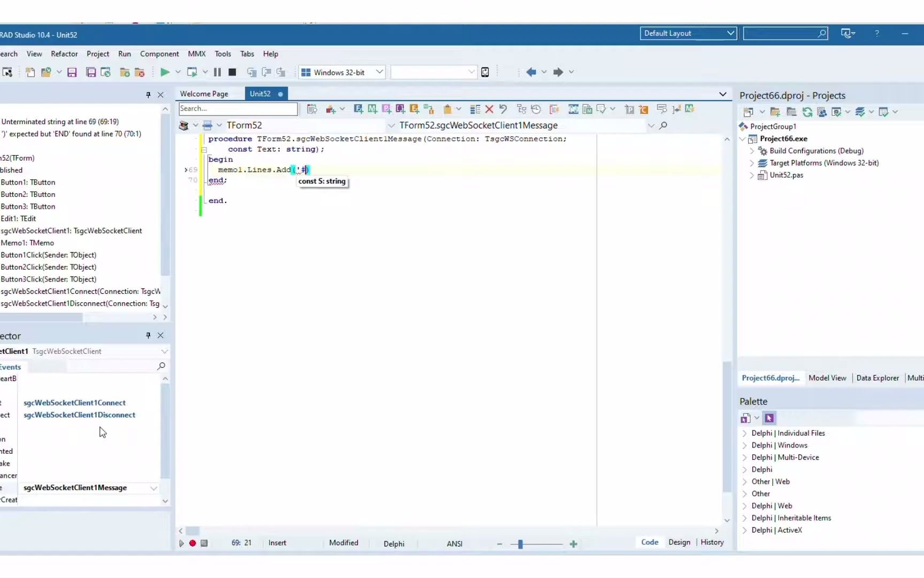Pin the Structure panel
The image size is (924, 578).
pyautogui.click(x=148, y=95)
